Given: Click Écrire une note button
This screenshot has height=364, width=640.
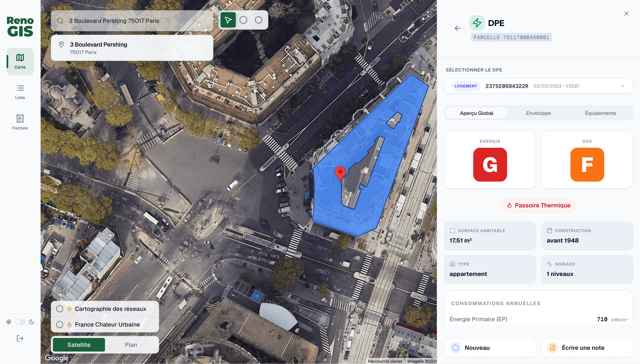Looking at the screenshot, I should (x=587, y=348).
